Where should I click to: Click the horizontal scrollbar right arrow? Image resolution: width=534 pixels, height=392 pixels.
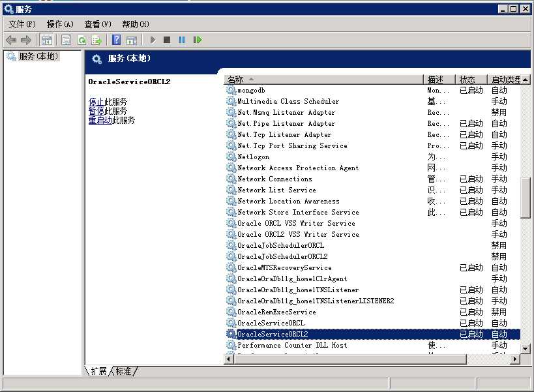[515, 359]
